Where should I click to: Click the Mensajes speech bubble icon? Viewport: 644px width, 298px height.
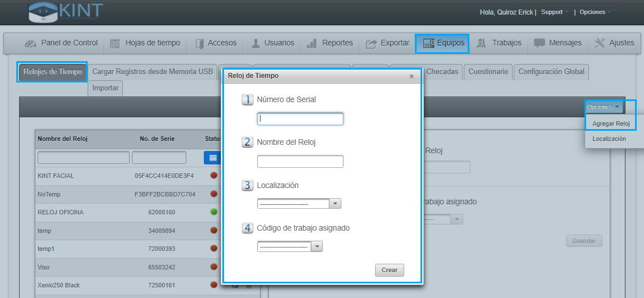point(540,43)
